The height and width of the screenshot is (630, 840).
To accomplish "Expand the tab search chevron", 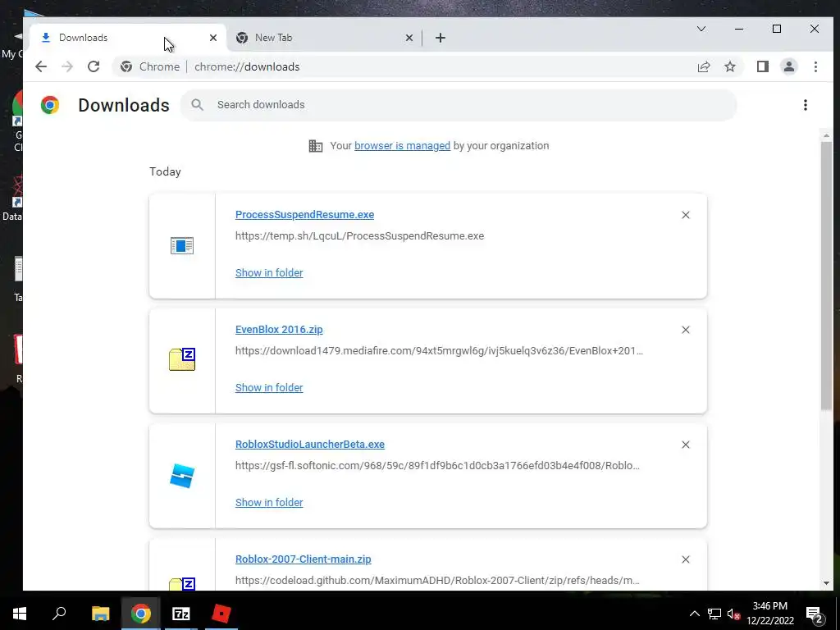I will pyautogui.click(x=701, y=29).
